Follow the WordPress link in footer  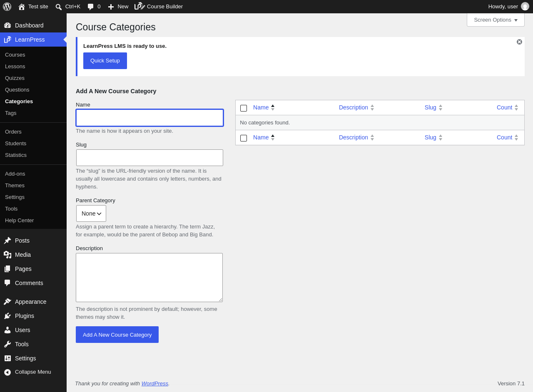point(155,384)
